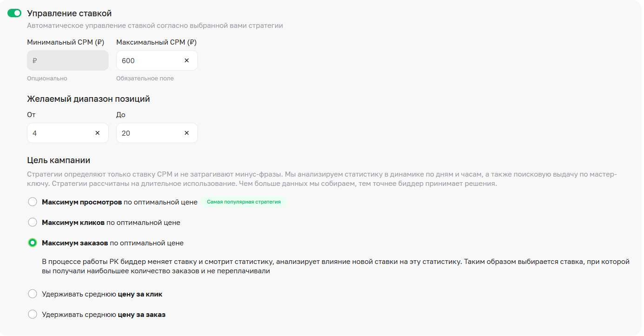Choose the Максимум кликов strategy radio button
The image size is (644, 336).
[33, 222]
